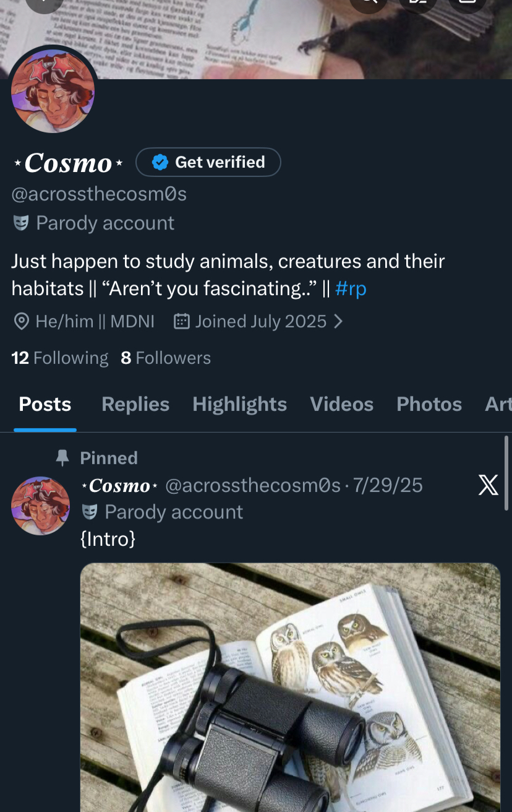Tap the calendar icon beside Joined date

point(181,321)
